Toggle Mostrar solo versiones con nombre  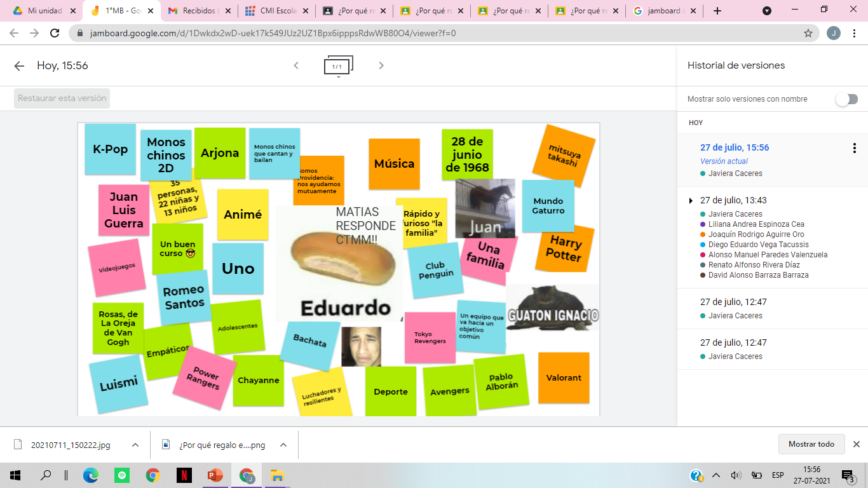click(846, 99)
